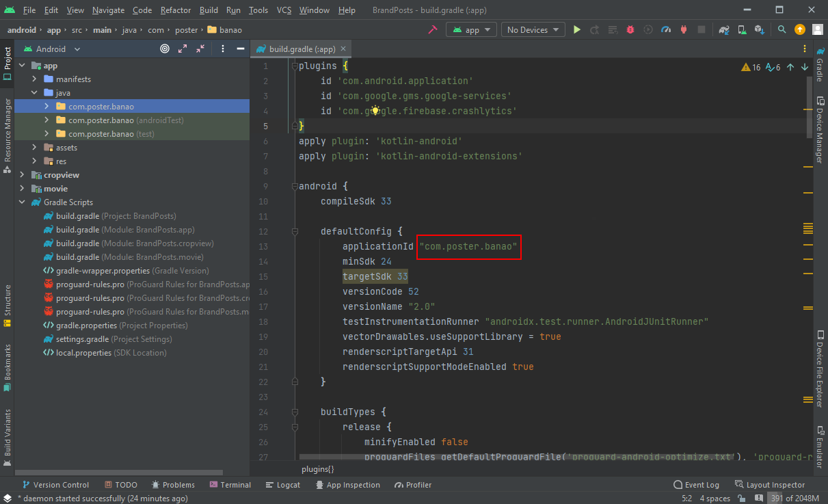Screen dimensions: 828x504
Task: Collapse the java folder arrow
Action: click(34, 93)
